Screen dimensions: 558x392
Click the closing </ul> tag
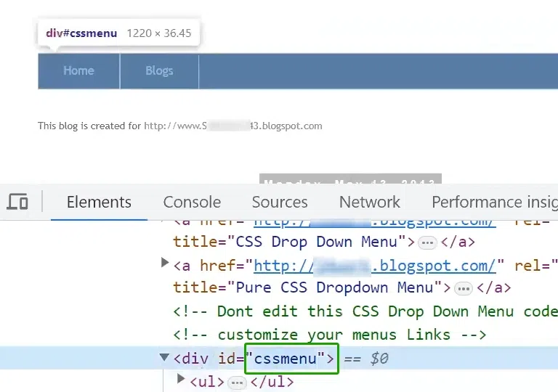point(272,383)
